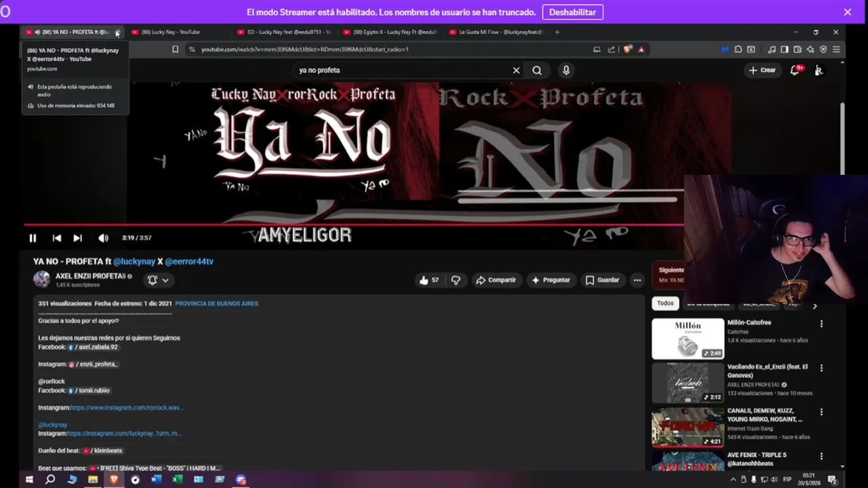
Task: Start voice search with microphone icon
Action: pyautogui.click(x=566, y=70)
